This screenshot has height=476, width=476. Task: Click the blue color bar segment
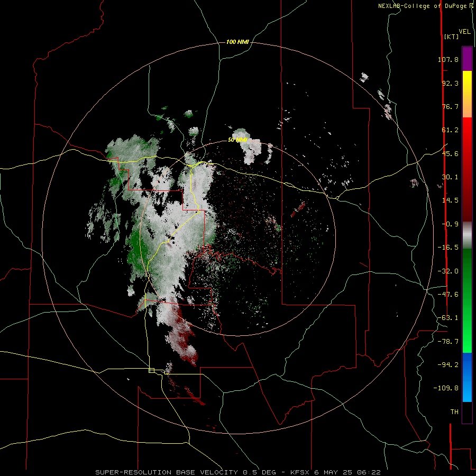tap(467, 377)
